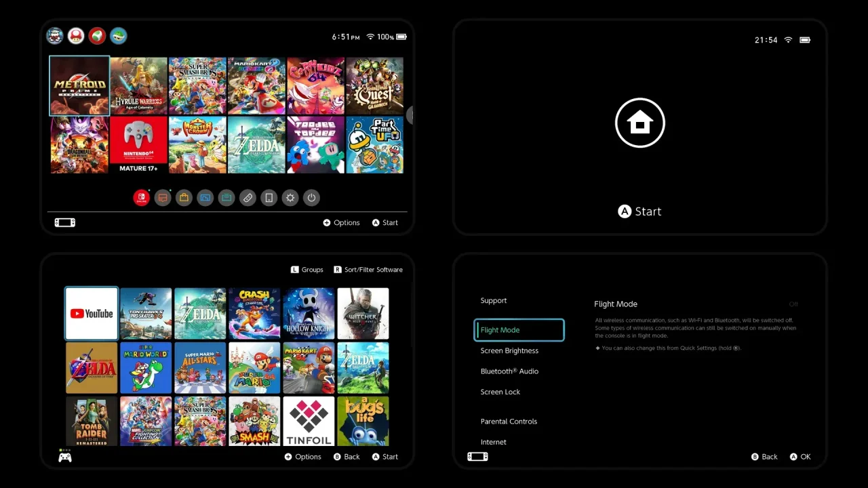Open the Album icon

coord(205,198)
